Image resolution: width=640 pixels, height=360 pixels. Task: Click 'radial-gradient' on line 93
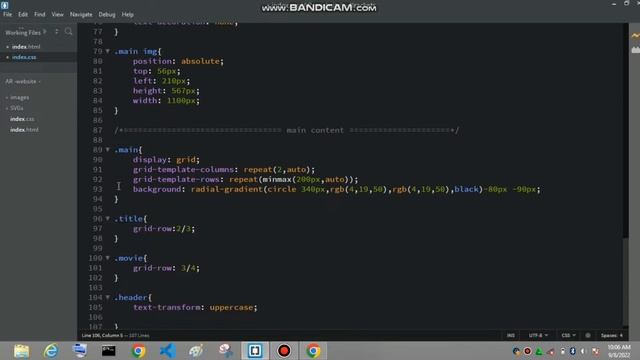point(227,189)
